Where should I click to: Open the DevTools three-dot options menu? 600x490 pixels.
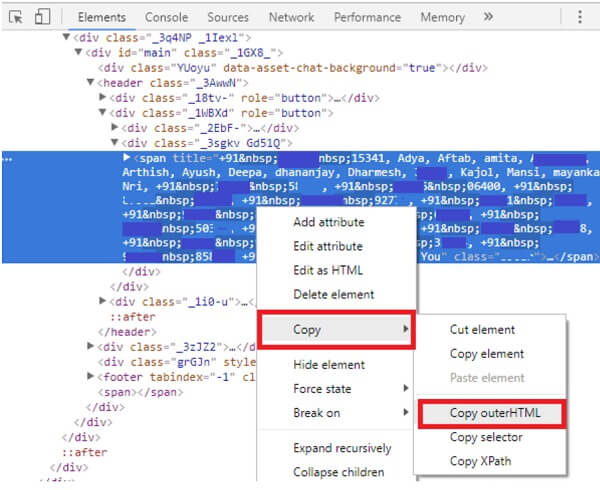[x=580, y=17]
